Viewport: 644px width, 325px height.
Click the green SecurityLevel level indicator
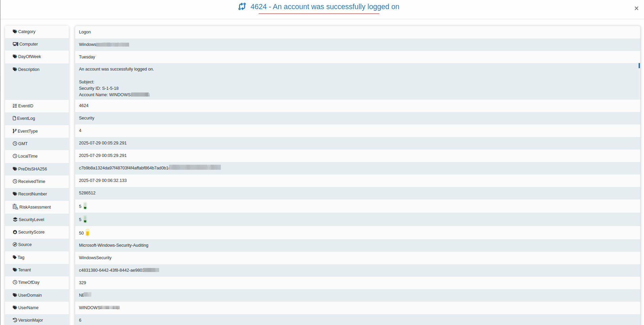pos(85,220)
